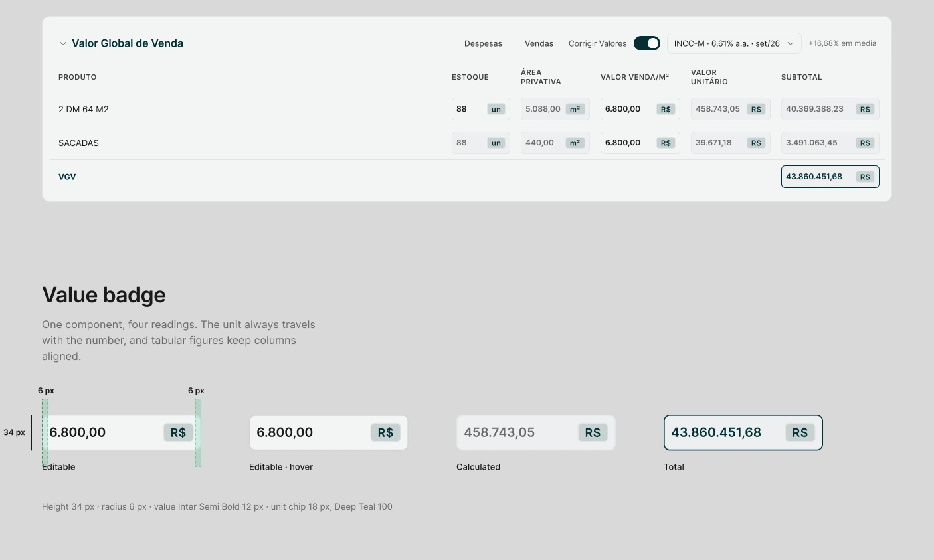The width and height of the screenshot is (934, 560).
Task: Click 39.671,18 valor unitário value
Action: 731,143
